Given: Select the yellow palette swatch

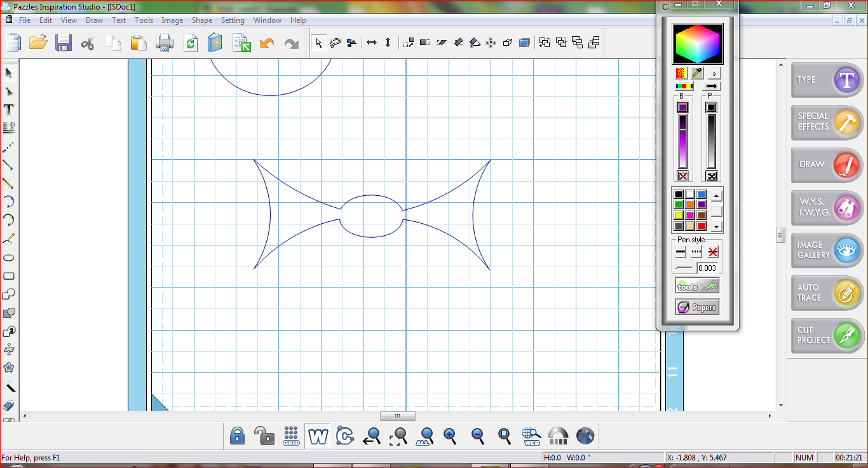Looking at the screenshot, I should pos(679,216).
